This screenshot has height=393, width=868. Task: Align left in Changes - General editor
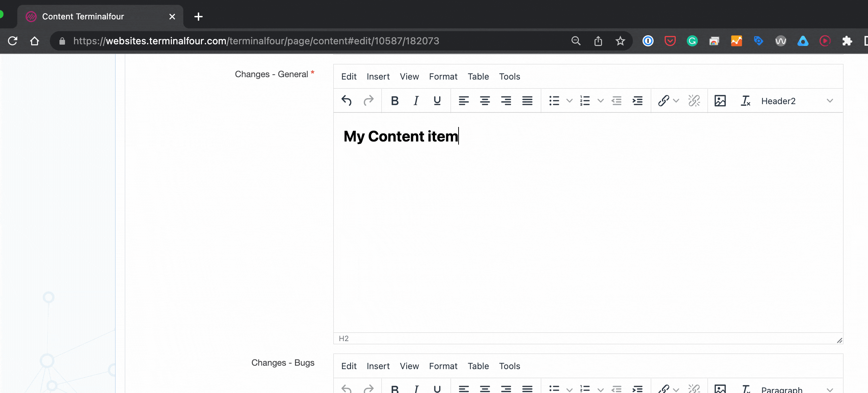[464, 101]
